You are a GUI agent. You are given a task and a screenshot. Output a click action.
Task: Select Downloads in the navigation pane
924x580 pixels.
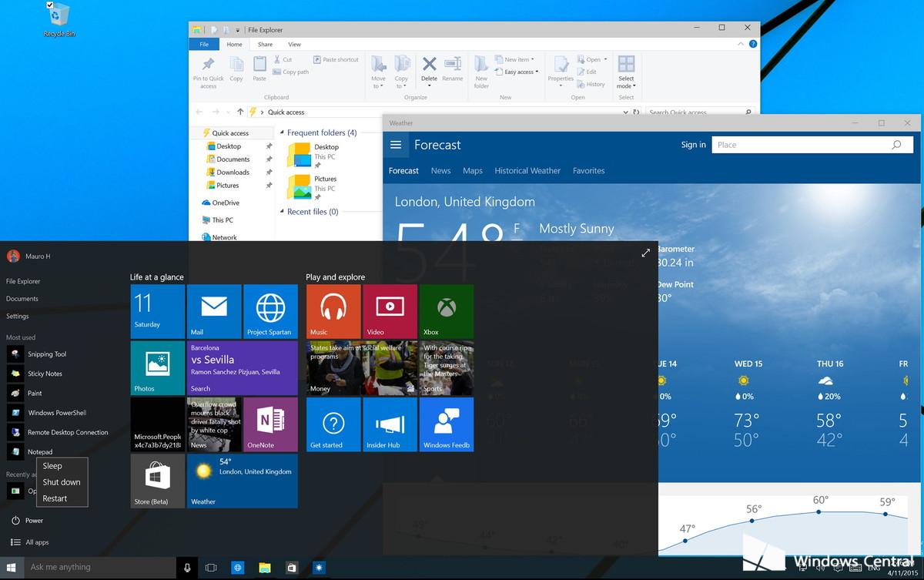click(x=233, y=173)
